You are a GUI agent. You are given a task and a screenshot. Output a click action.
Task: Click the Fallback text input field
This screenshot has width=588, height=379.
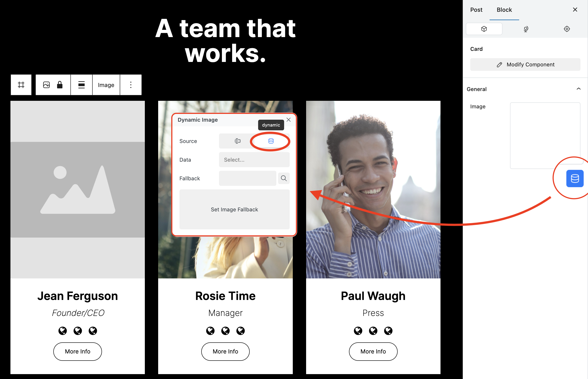point(247,178)
